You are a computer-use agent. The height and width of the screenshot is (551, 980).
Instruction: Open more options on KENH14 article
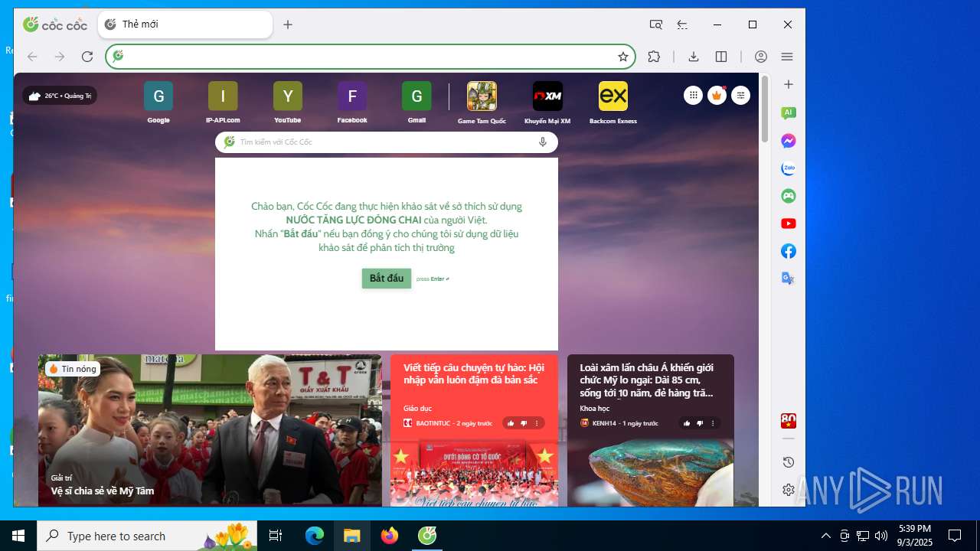(713, 423)
